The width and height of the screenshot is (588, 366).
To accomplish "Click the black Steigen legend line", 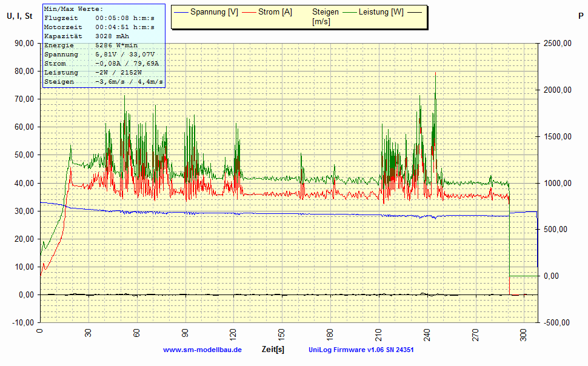I will point(415,12).
